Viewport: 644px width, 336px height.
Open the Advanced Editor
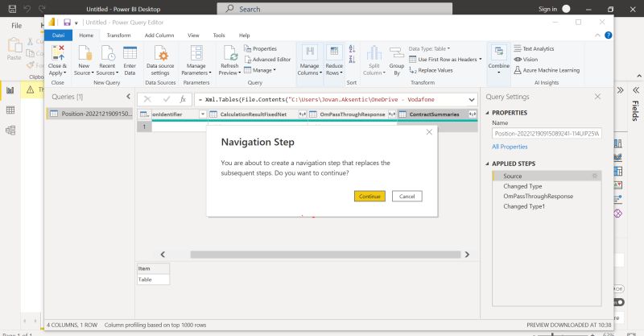pyautogui.click(x=267, y=59)
